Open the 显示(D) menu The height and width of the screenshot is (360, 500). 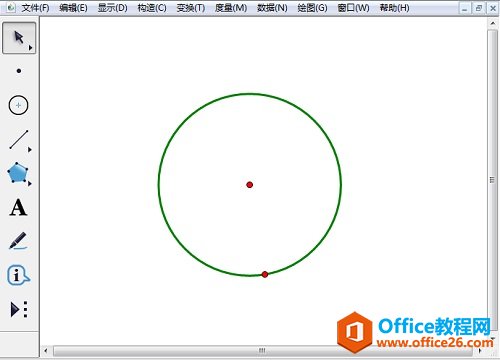click(x=112, y=8)
